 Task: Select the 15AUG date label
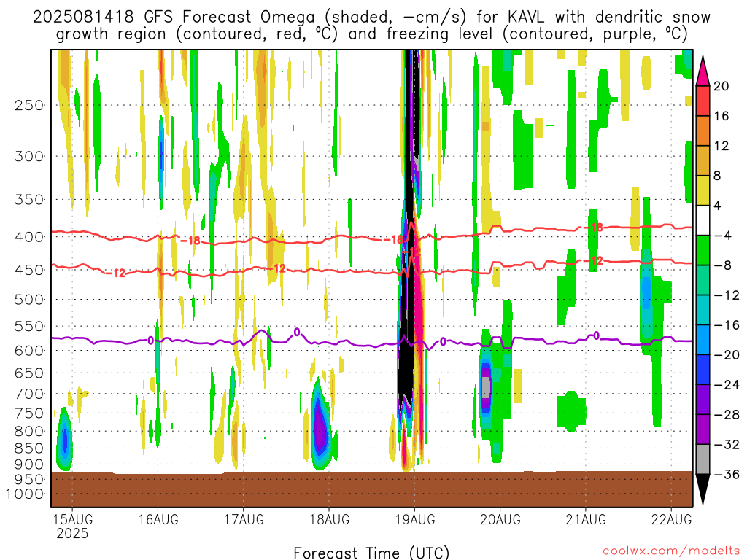click(x=72, y=519)
